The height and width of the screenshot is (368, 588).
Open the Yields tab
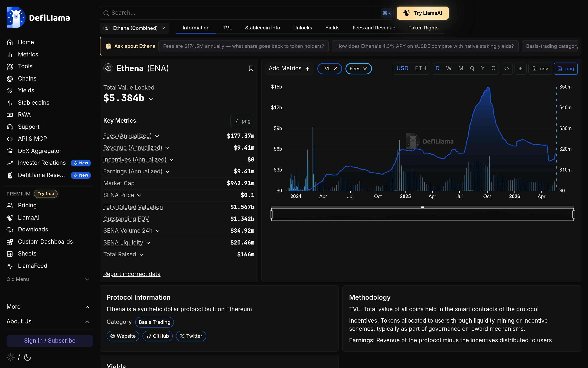pos(332,28)
